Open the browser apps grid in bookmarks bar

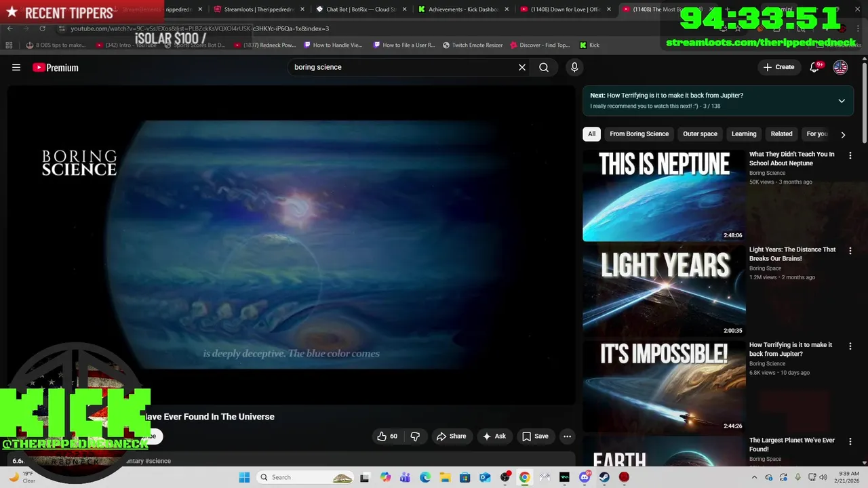[x=9, y=45]
